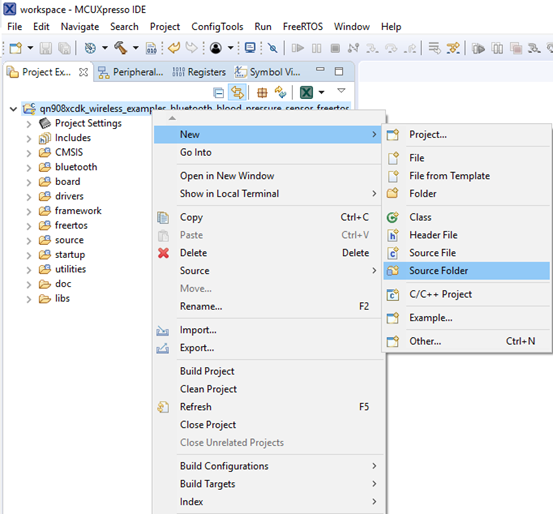The image size is (553, 514).
Task: Select the drivers folder
Action: tap(69, 196)
